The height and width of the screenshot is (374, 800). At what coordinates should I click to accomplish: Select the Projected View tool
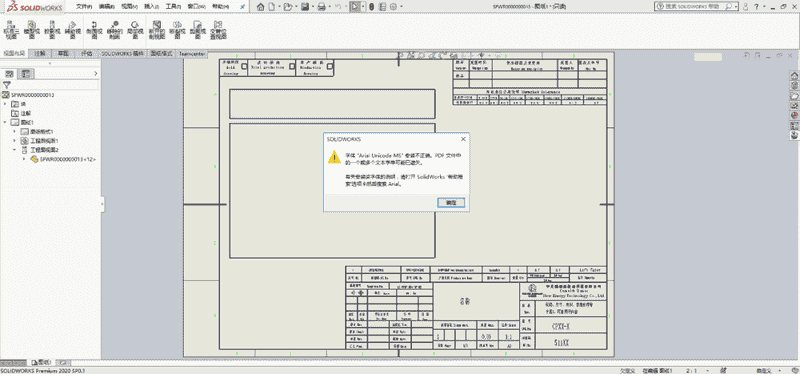pos(52,30)
